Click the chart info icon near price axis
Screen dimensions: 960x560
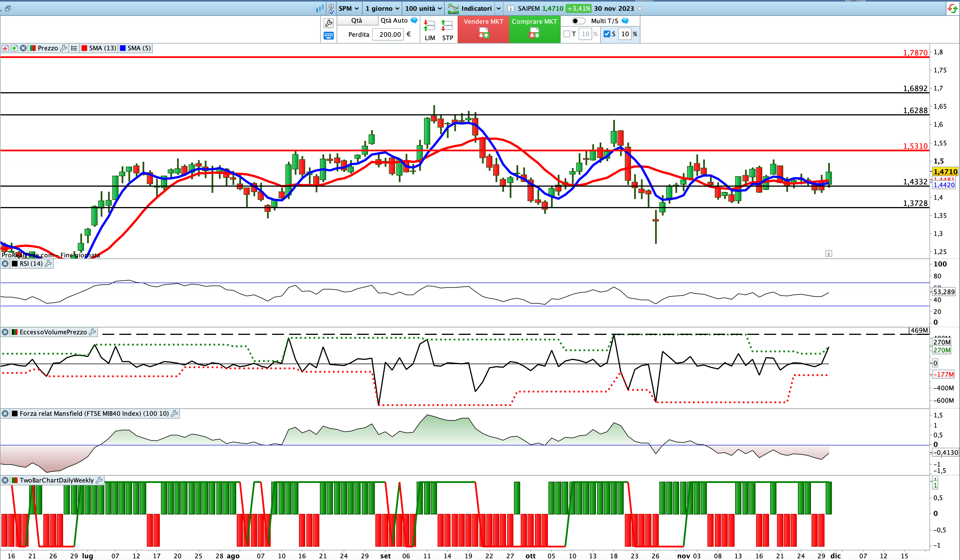point(828,253)
